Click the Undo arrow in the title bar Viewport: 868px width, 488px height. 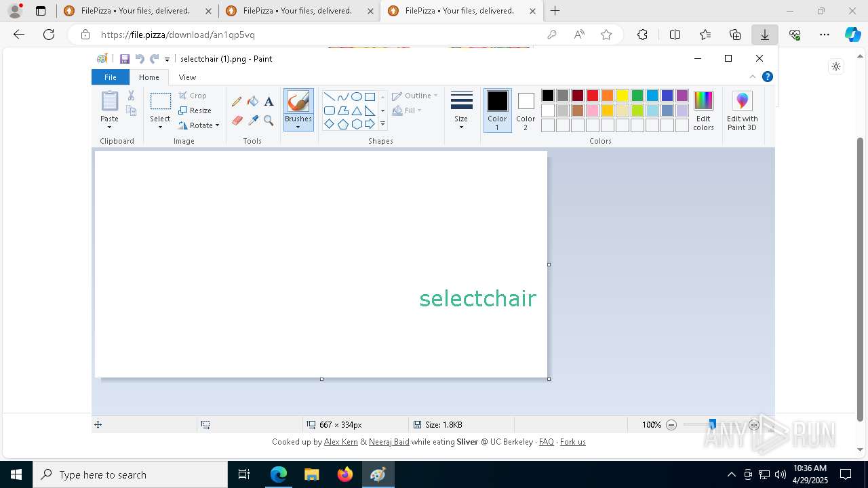140,59
